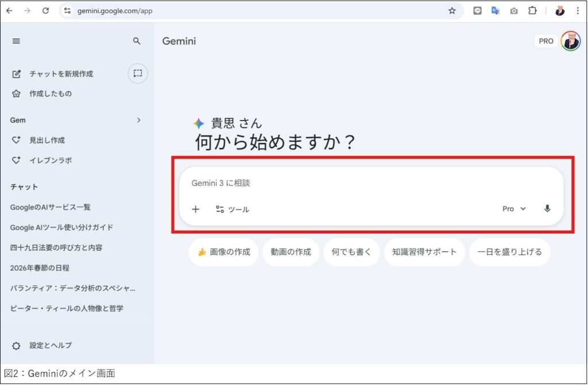Click the plus icon to attach files
The height and width of the screenshot is (385, 588).
(x=195, y=209)
